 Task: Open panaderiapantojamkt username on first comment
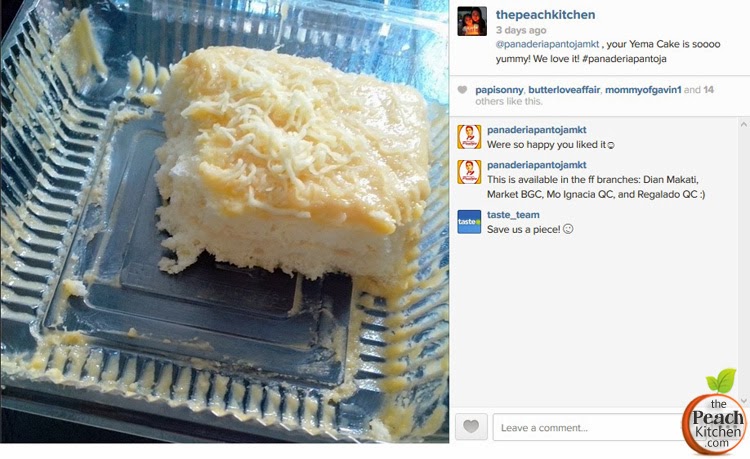(537, 130)
